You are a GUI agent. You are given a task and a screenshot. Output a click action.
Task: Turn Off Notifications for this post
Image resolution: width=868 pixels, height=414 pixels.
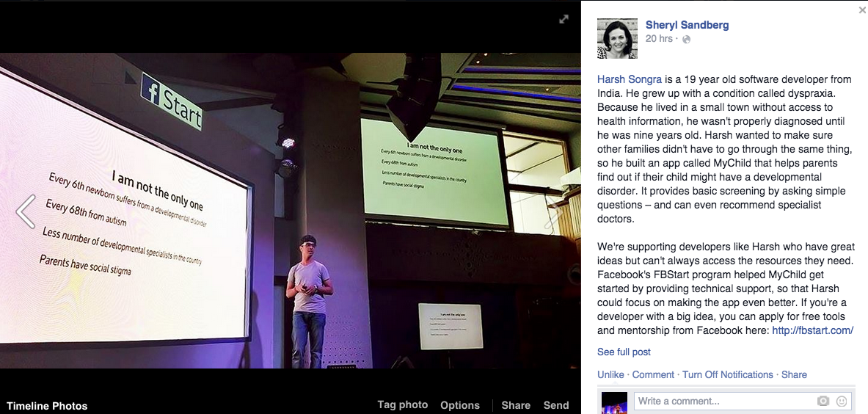[727, 374]
